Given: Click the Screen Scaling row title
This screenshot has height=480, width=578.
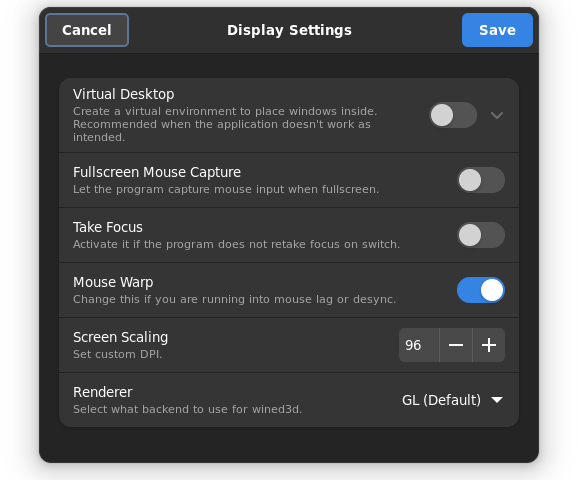Looking at the screenshot, I should coord(121,337).
